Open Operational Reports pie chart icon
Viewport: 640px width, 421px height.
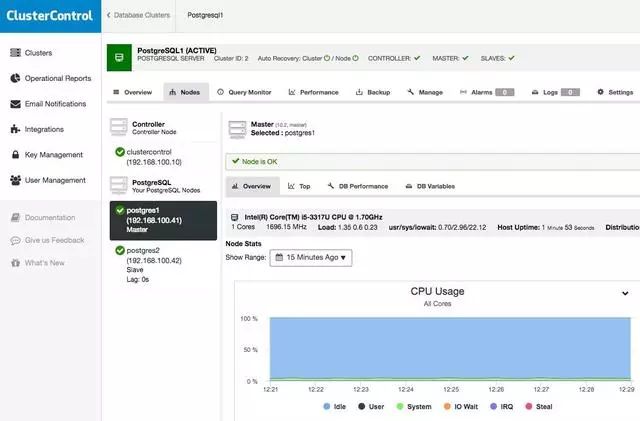pyautogui.click(x=16, y=78)
